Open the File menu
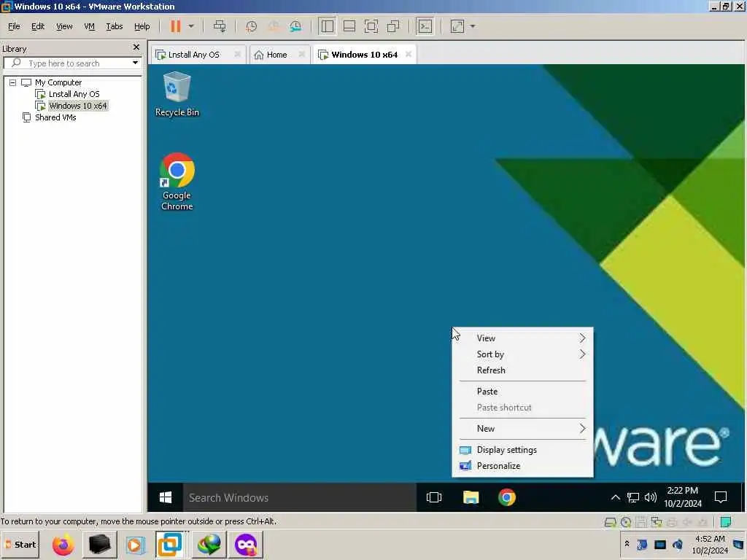Screen dimensions: 747x560 (14, 26)
